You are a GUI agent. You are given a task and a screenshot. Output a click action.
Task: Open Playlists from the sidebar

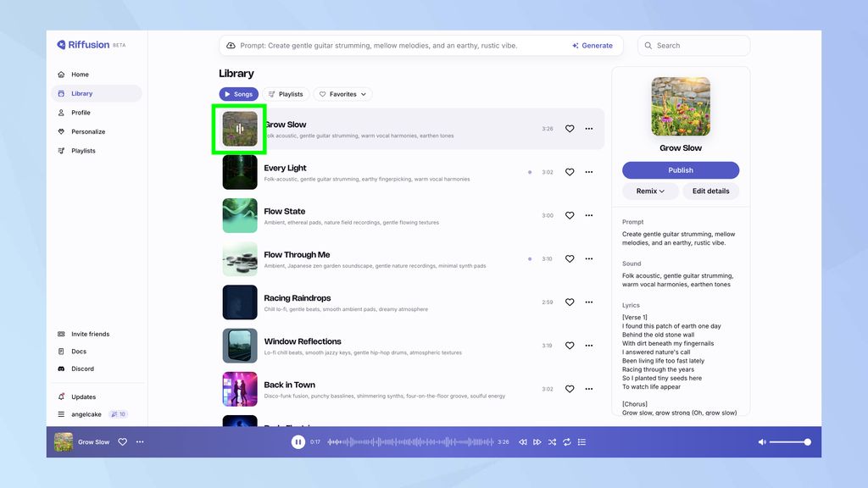pyautogui.click(x=81, y=151)
